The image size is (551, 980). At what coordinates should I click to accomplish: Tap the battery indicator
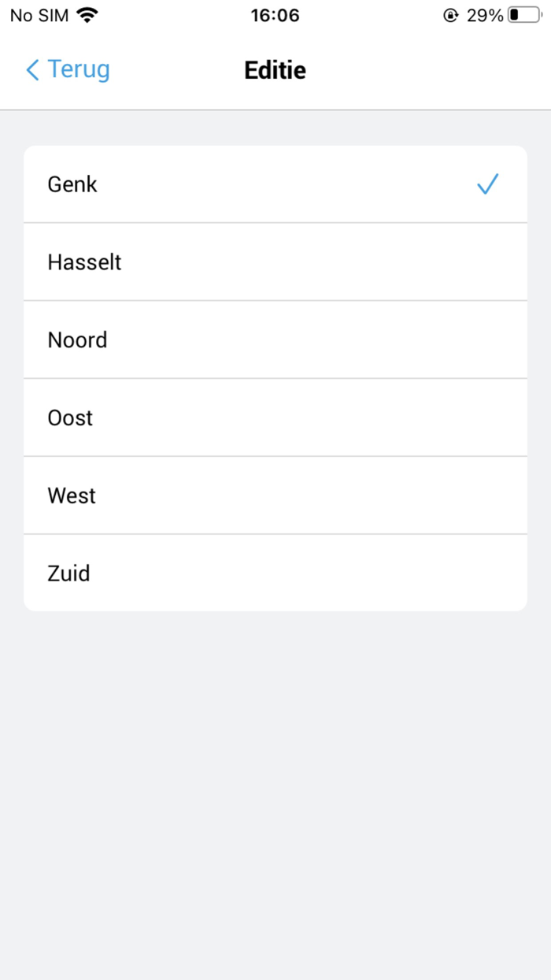pyautogui.click(x=523, y=14)
